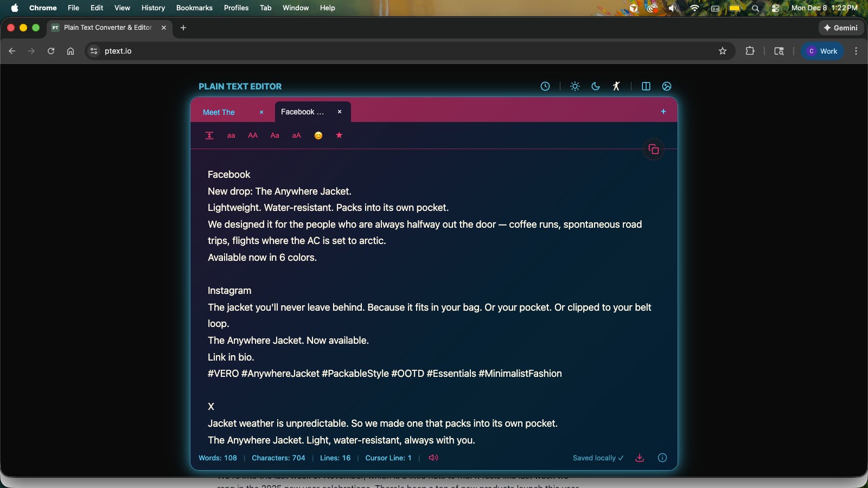This screenshot has width=868, height=488.
Task: Click the image background icon in header
Action: (667, 86)
